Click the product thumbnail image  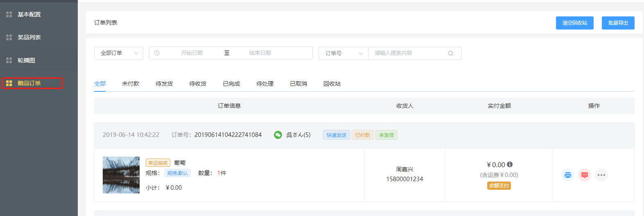click(121, 175)
